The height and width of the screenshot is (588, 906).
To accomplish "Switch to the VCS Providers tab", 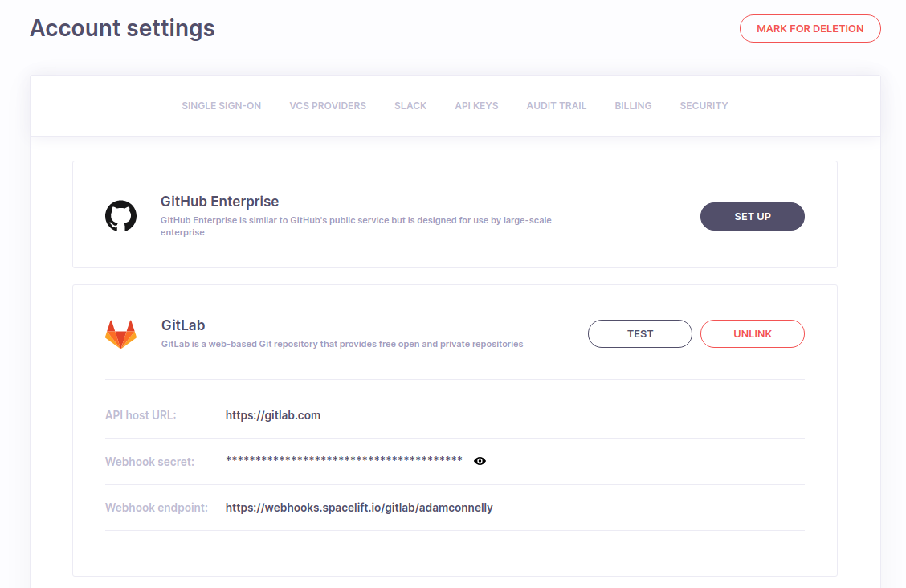I will click(x=328, y=106).
